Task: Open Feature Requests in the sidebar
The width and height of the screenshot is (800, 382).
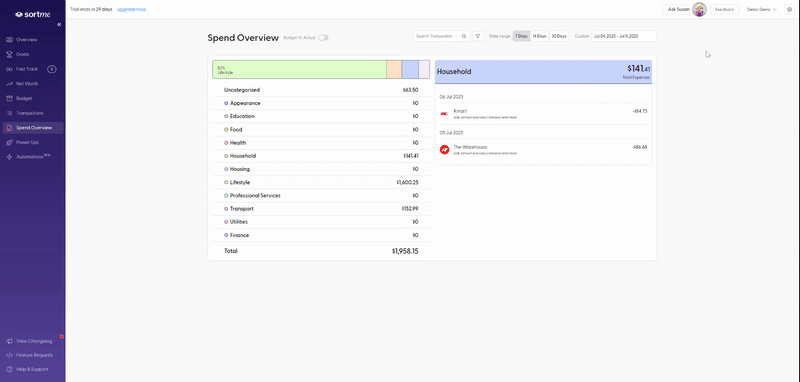Action: tap(33, 355)
